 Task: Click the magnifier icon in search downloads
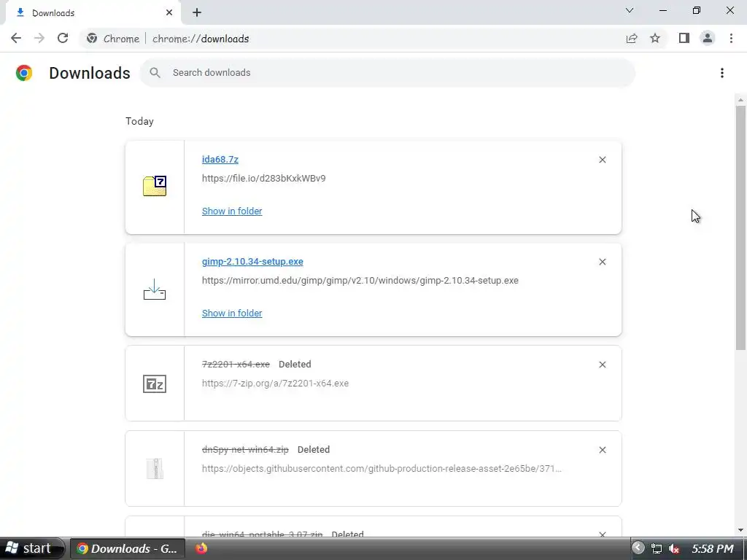click(x=155, y=72)
